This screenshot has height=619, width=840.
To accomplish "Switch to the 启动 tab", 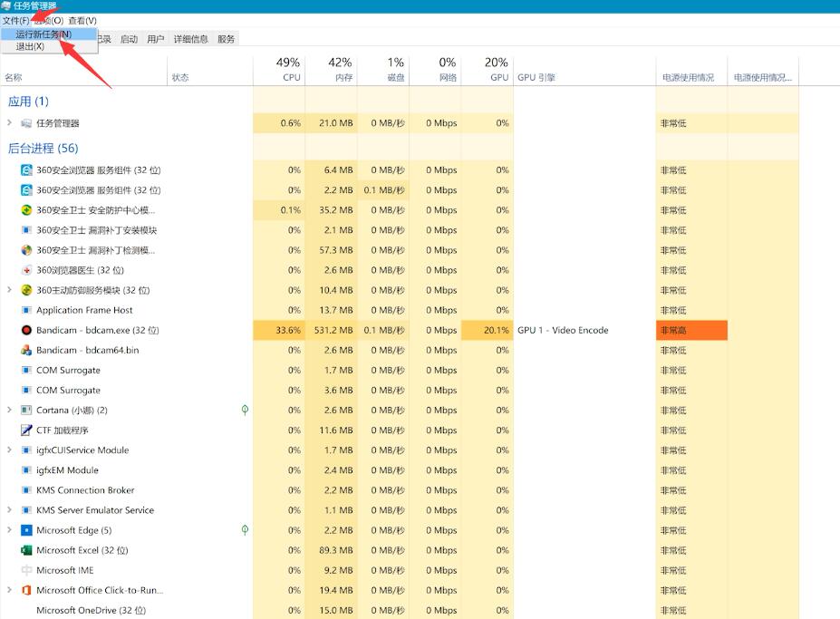I will click(129, 39).
